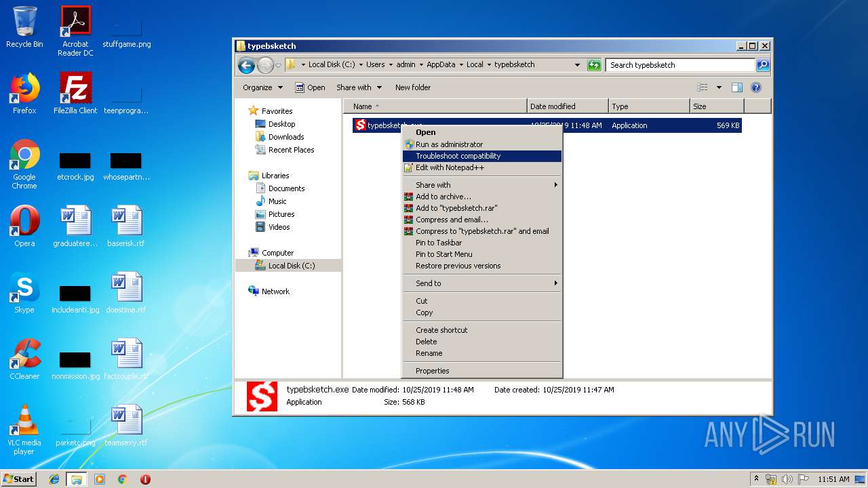Expand the Share with submenu in context menu
The height and width of the screenshot is (488, 868).
pyautogui.click(x=482, y=185)
